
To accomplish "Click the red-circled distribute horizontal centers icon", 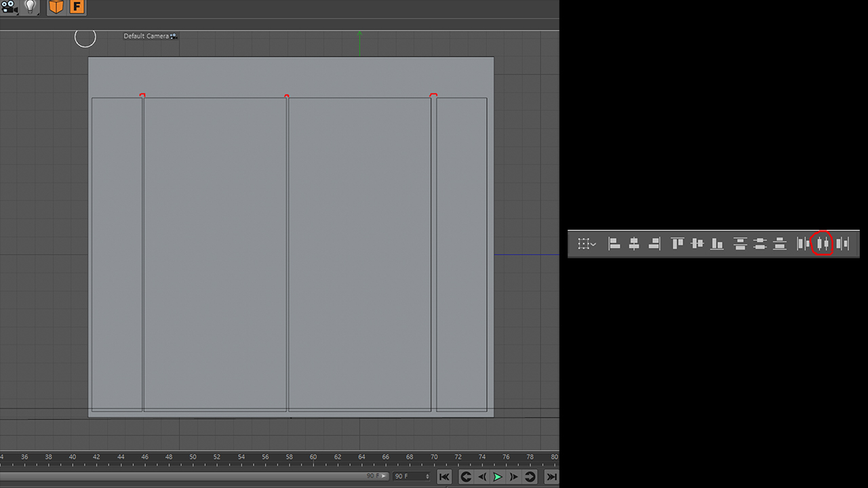I will (823, 244).
